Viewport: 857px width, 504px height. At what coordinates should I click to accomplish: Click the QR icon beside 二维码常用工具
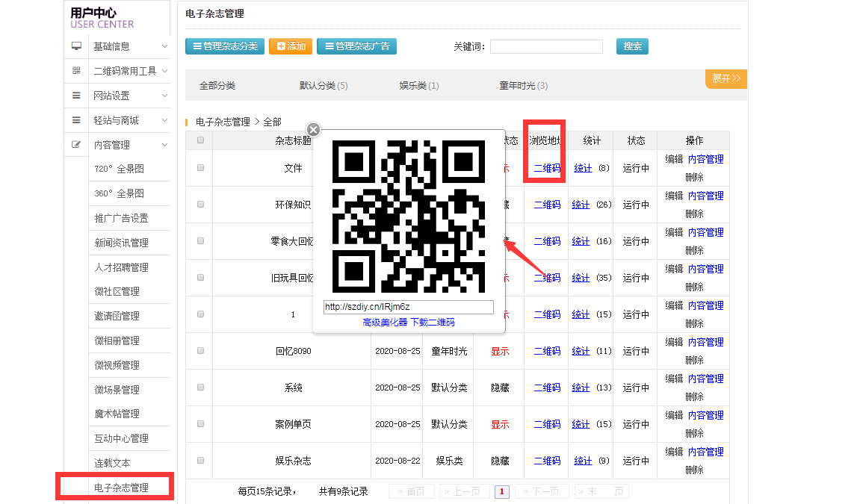coord(76,71)
